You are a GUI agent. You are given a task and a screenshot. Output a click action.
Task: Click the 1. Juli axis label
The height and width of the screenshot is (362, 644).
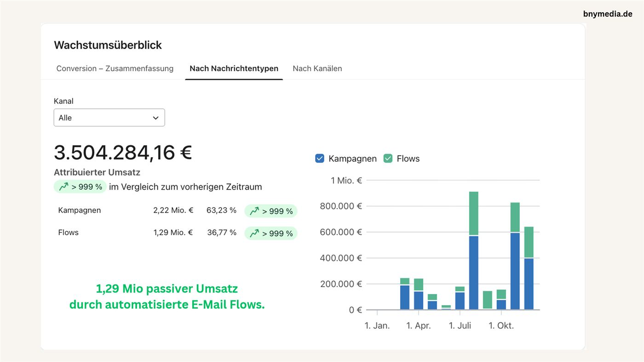(460, 326)
